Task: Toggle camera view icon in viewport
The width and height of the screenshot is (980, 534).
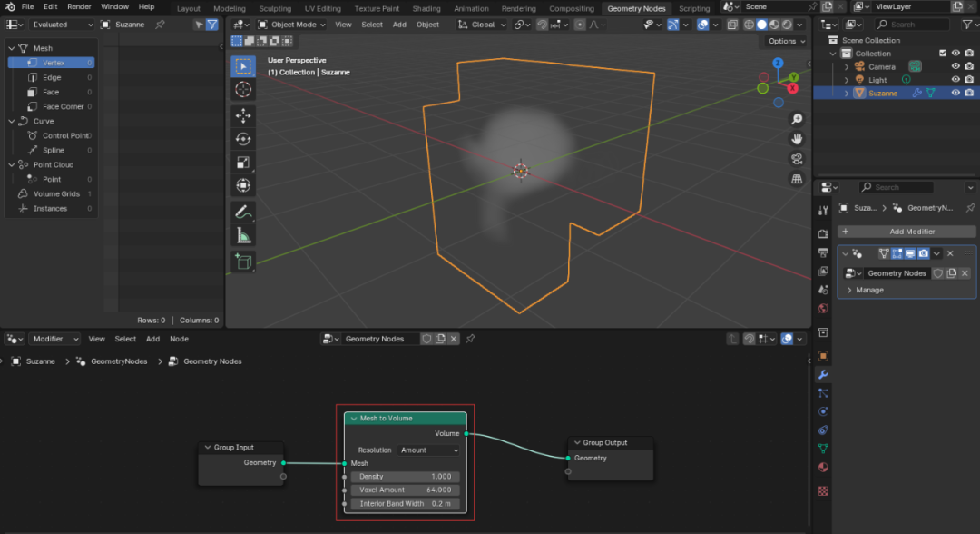Action: click(797, 159)
